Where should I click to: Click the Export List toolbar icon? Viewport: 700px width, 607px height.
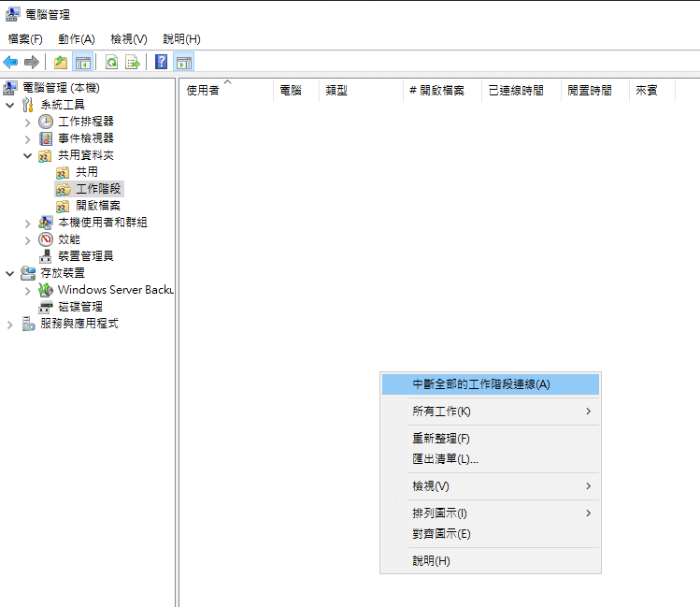(133, 62)
